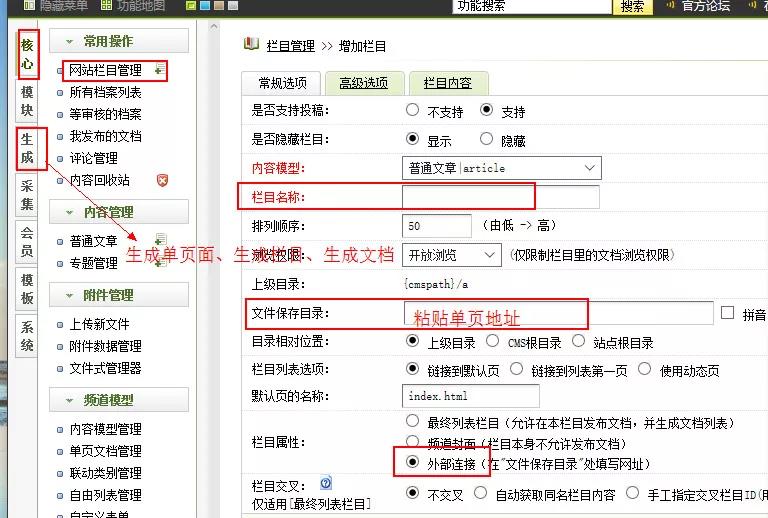Select 使用动态页 radio option

645,369
